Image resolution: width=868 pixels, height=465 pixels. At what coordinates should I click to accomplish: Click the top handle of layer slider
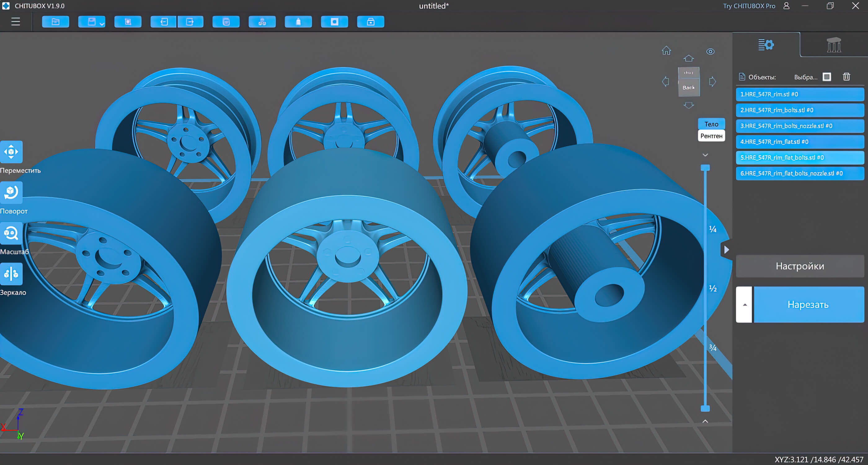click(x=705, y=168)
